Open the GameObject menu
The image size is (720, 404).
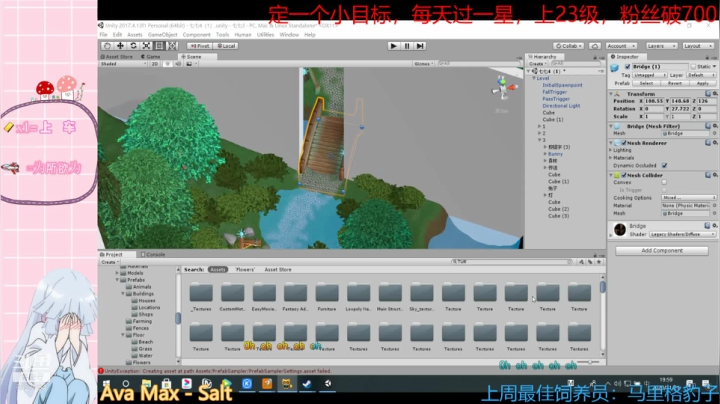(x=162, y=34)
